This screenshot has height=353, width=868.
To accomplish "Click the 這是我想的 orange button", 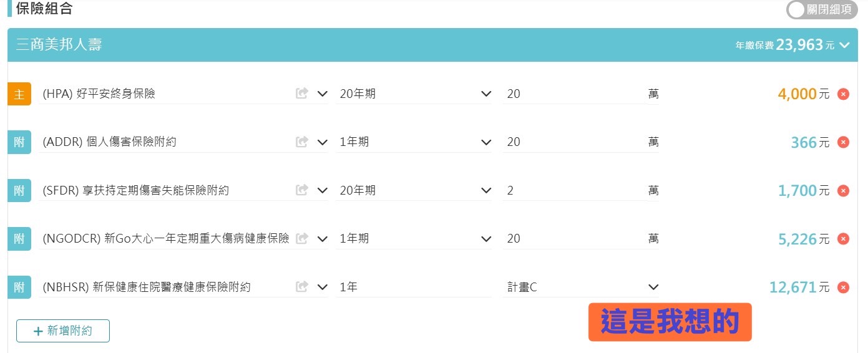I will point(670,322).
